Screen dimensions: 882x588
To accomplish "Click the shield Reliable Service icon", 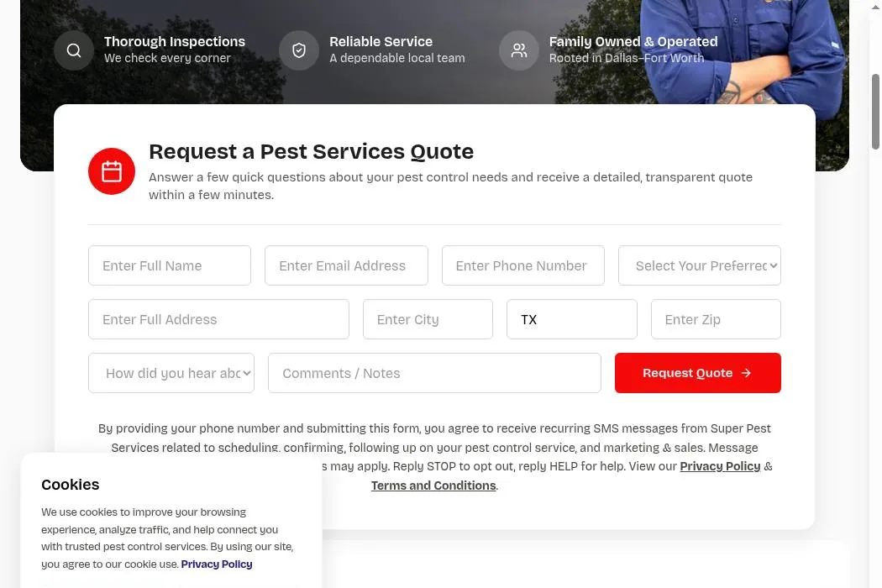I will [x=299, y=50].
